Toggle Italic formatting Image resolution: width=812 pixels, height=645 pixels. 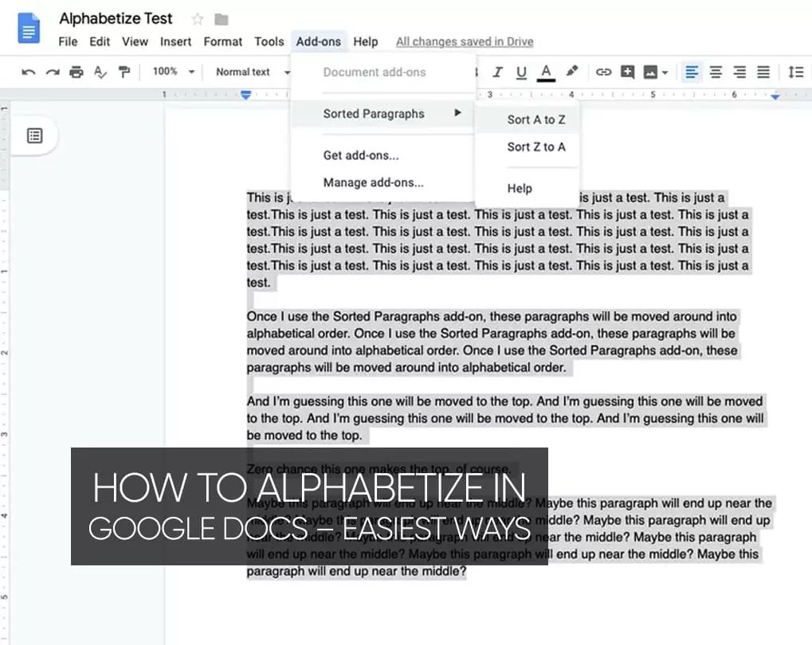(497, 72)
